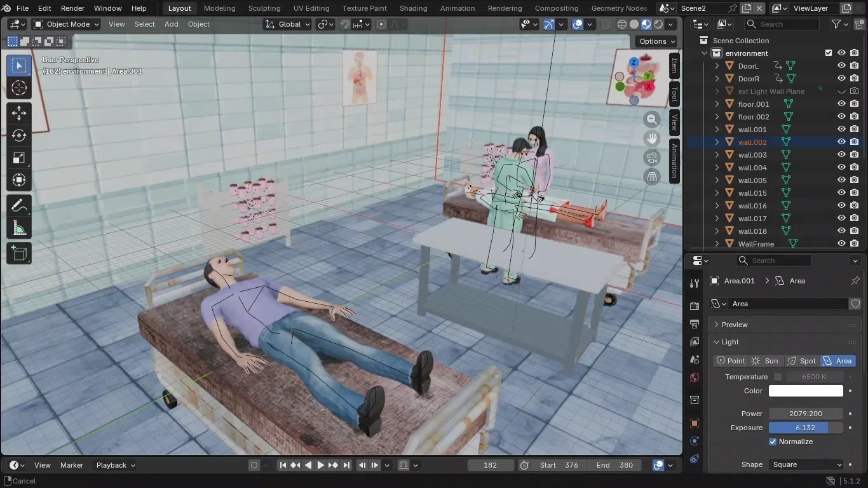Collapse the environment collection

tap(704, 53)
